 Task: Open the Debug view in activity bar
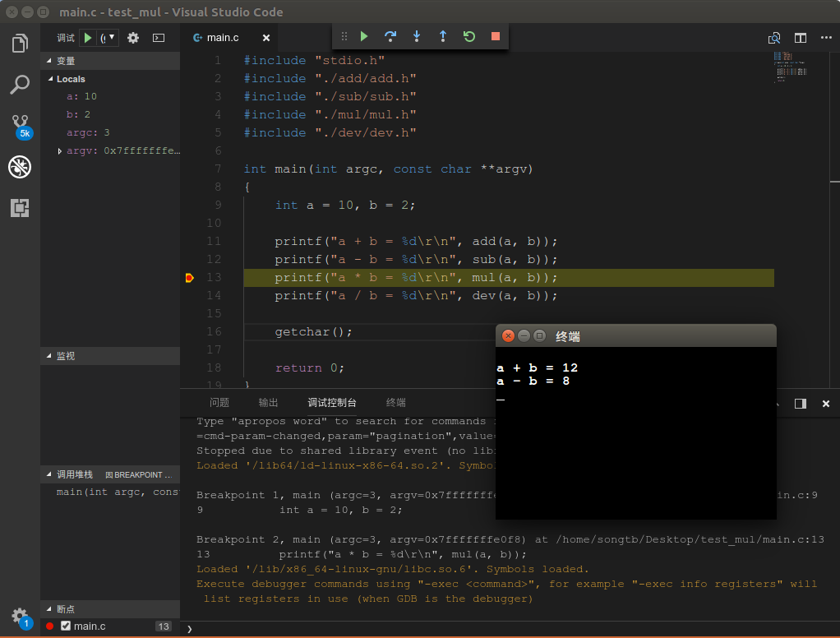(20, 167)
